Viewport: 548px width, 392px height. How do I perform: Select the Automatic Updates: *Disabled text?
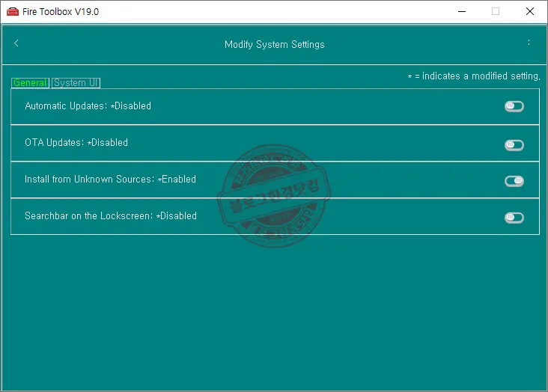[88, 106]
